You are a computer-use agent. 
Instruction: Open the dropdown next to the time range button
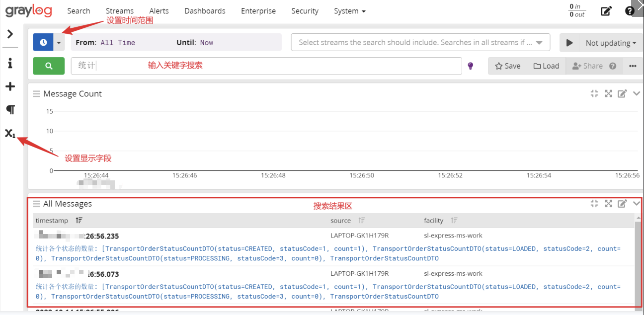coord(59,42)
